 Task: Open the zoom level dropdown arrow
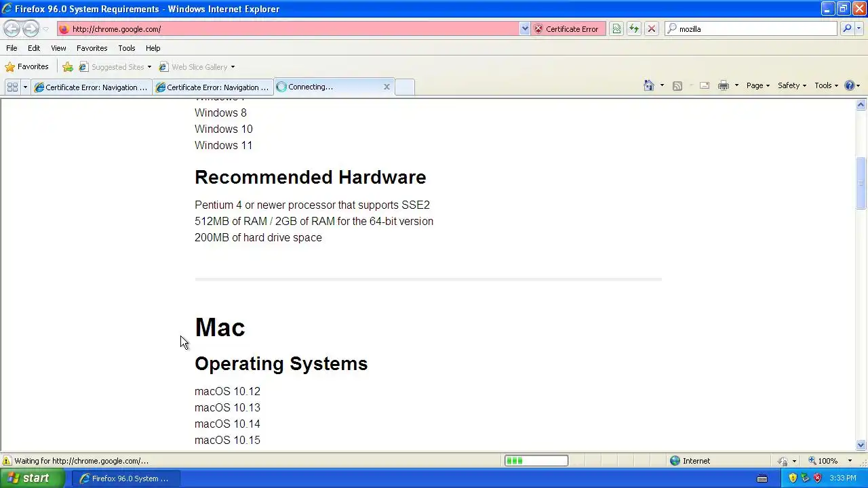click(850, 461)
